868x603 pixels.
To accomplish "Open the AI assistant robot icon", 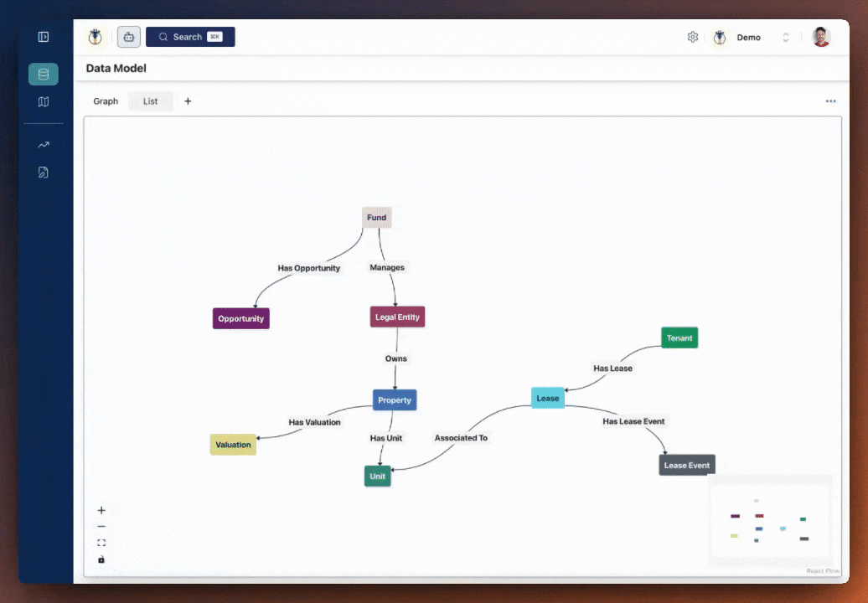I will (x=128, y=37).
